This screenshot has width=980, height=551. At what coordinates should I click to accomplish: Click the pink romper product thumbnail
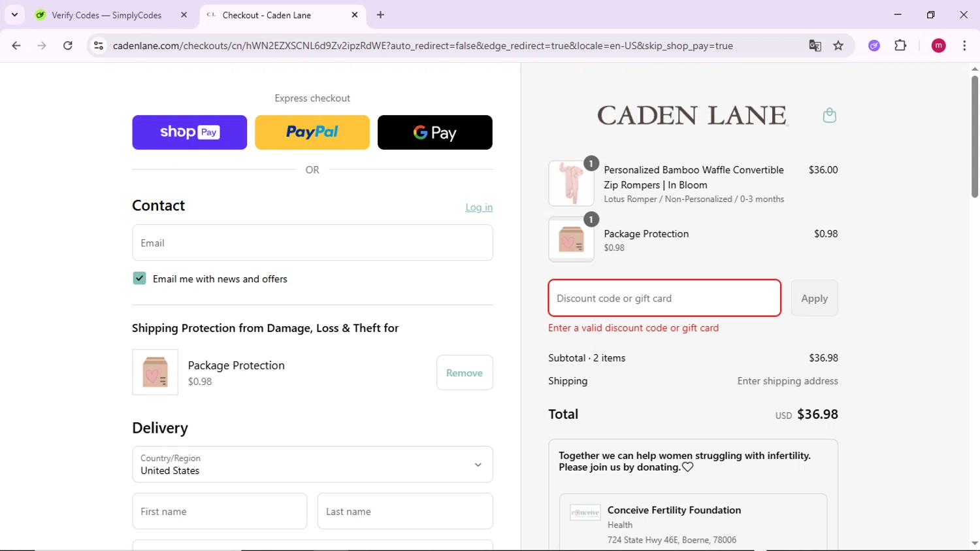[x=571, y=184]
